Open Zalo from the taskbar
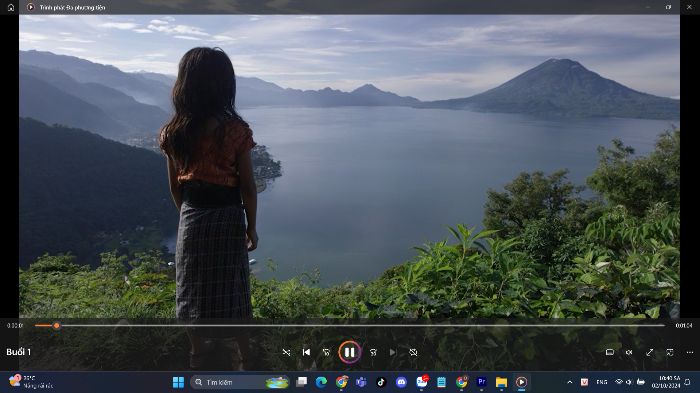This screenshot has width=700, height=393. click(422, 382)
